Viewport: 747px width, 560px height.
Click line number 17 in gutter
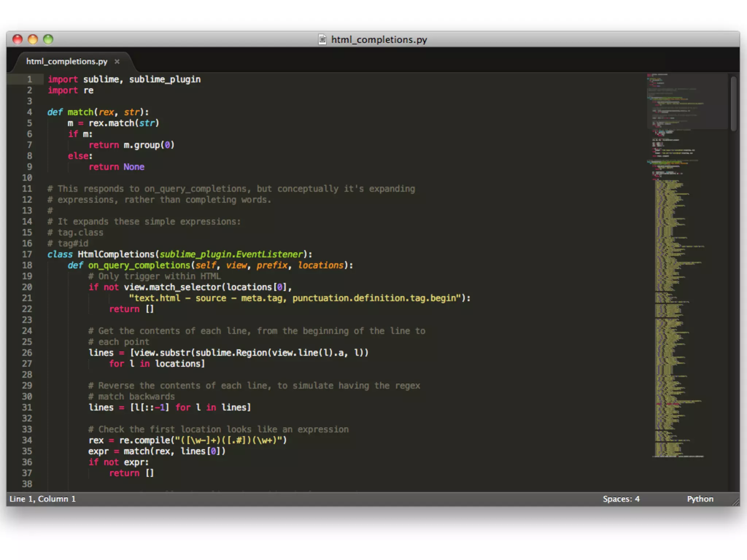click(27, 254)
